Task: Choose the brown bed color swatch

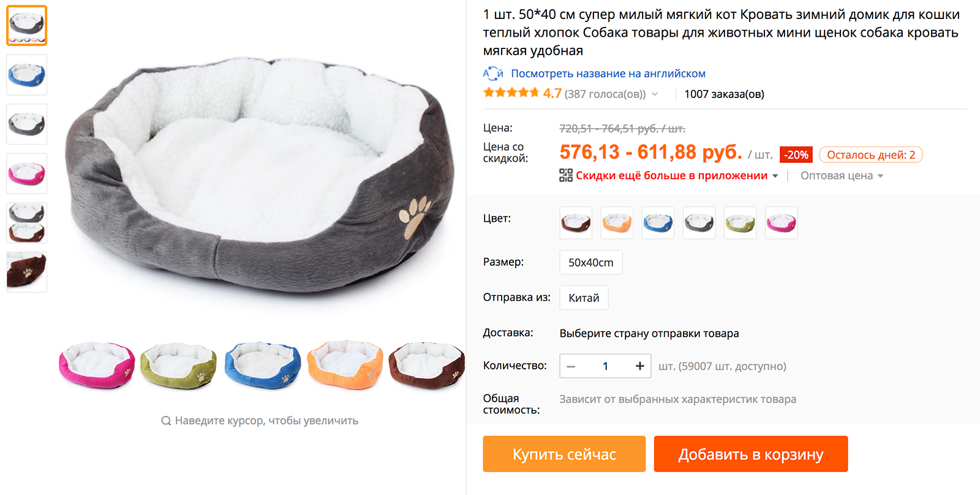Action: pos(576,223)
